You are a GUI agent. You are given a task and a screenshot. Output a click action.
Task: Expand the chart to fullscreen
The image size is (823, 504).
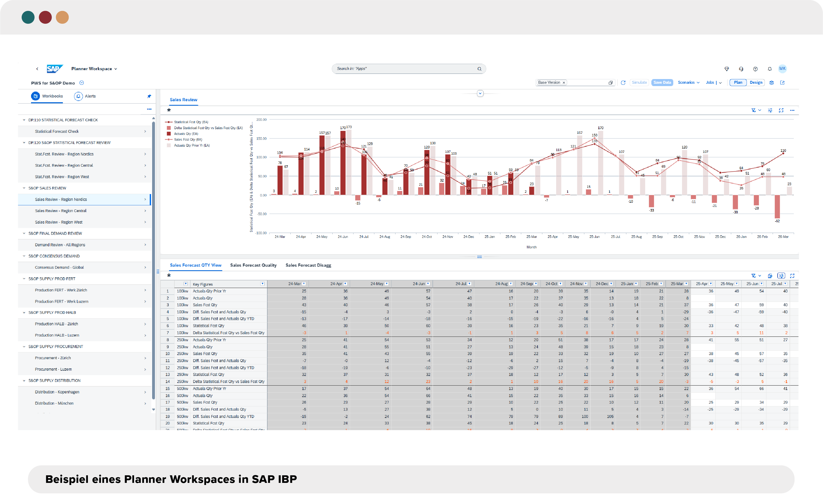(x=781, y=110)
